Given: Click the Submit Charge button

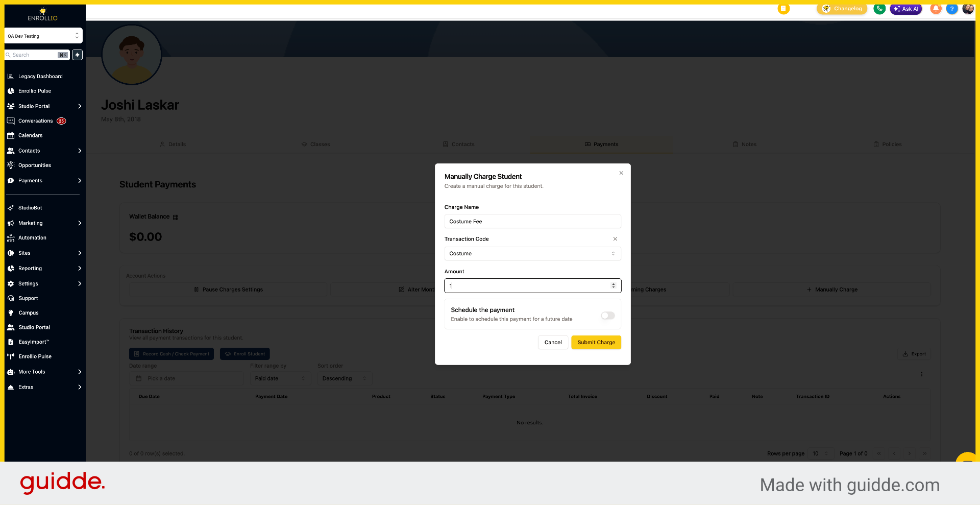Looking at the screenshot, I should [596, 343].
